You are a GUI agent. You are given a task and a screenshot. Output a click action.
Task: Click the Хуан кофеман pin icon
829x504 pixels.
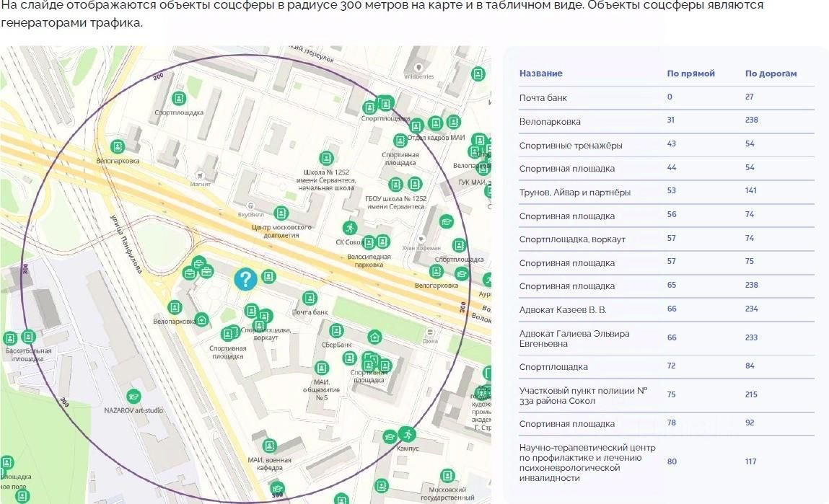[x=421, y=240]
